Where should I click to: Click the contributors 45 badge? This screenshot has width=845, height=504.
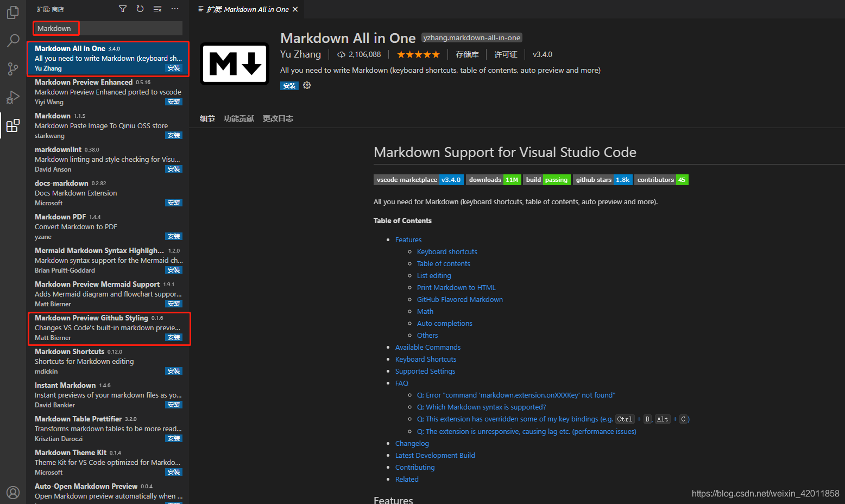pyautogui.click(x=661, y=180)
